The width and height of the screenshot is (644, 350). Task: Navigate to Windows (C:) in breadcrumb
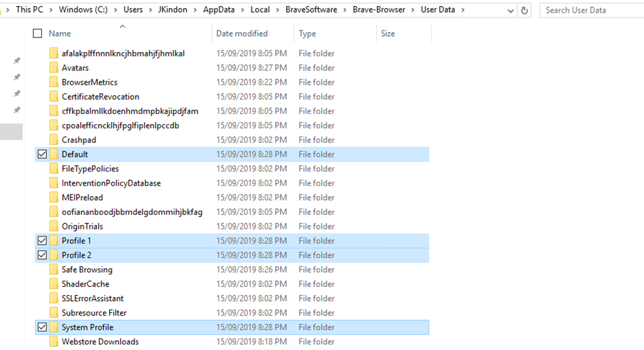pos(84,10)
